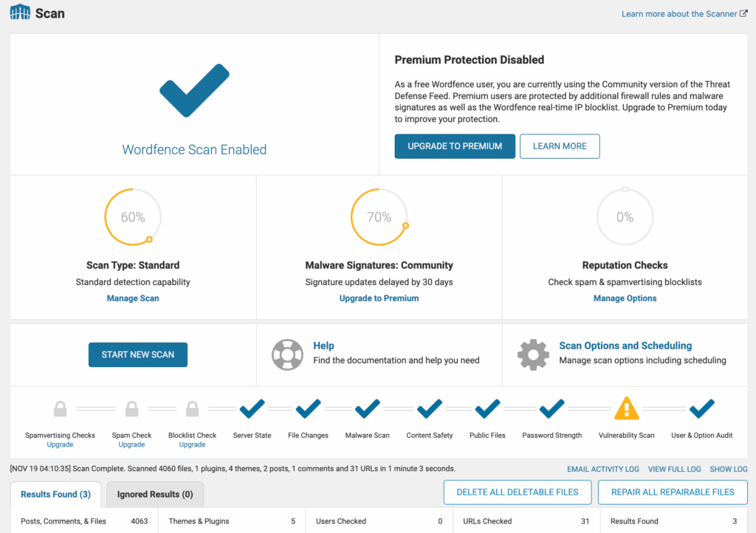Click the Scan Options and Scheduling gear icon

click(533, 354)
